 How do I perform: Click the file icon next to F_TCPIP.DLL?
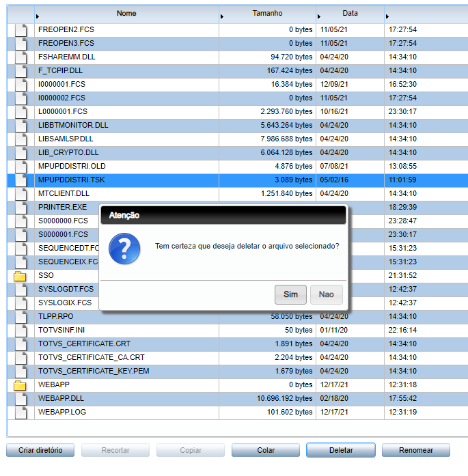[x=20, y=71]
